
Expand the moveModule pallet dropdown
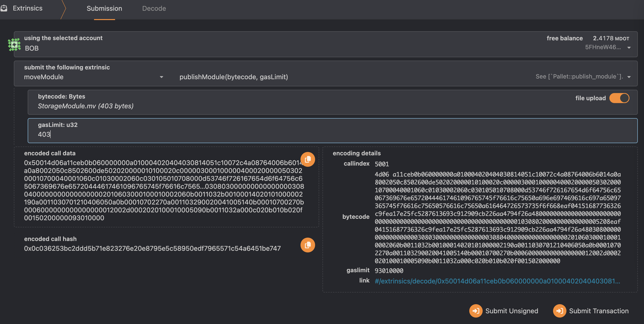pyautogui.click(x=162, y=77)
